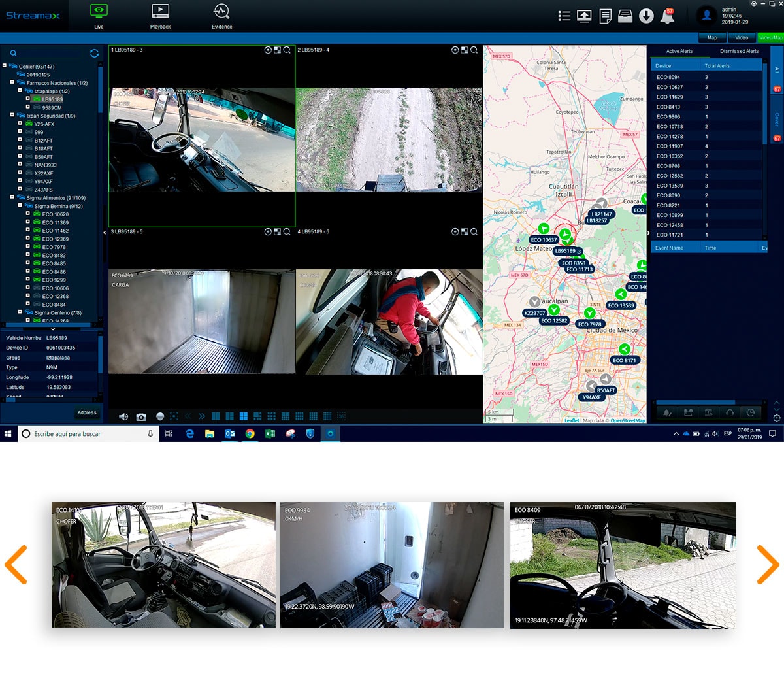Screen dimensions: 784x689
Task: Open the ECO 8409 camera thumbnail
Action: [x=623, y=565]
